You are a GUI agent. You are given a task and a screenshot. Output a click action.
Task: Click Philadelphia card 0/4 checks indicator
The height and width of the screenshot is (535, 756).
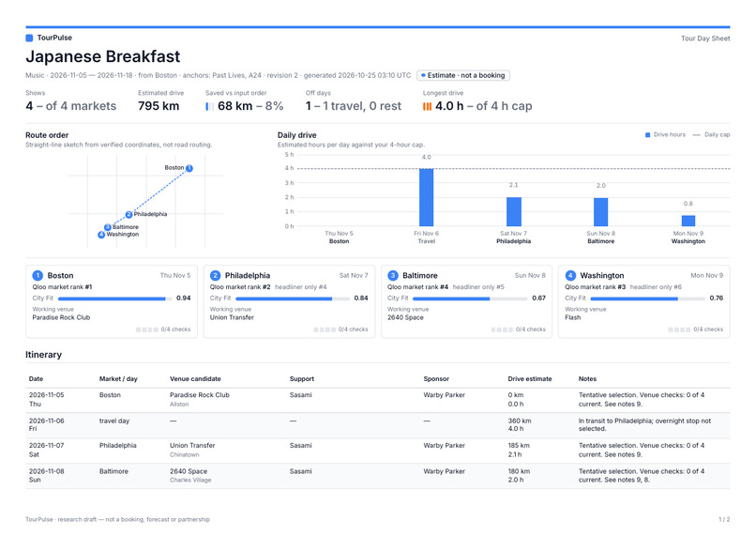pyautogui.click(x=340, y=329)
